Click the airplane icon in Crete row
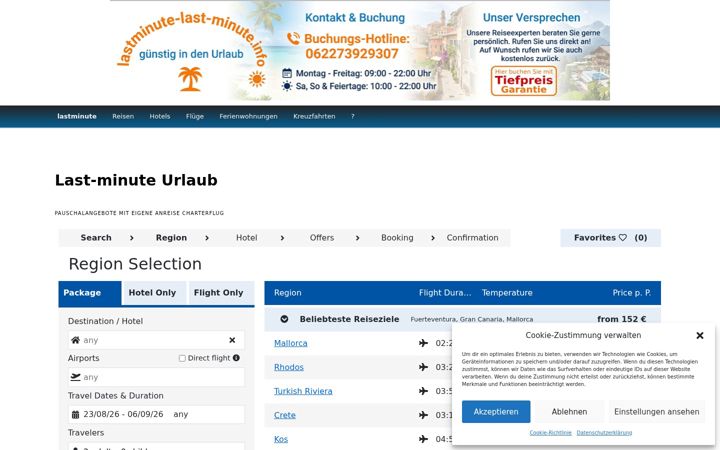Viewport: 720px width, 450px height. point(423,415)
